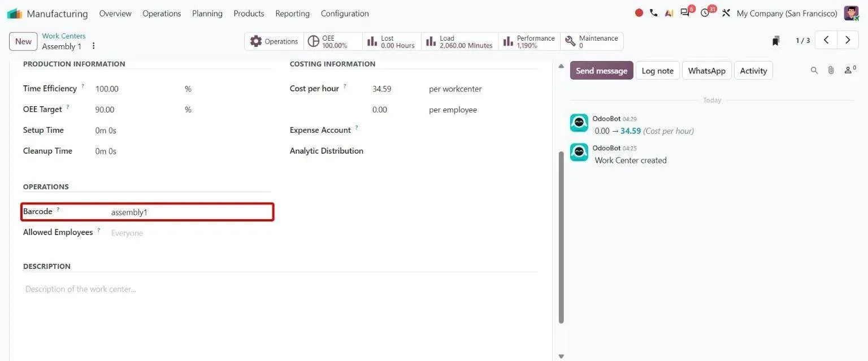Screen dimensions: 868x361
Task: Click the Barcode help question mark
Action: [58, 210]
